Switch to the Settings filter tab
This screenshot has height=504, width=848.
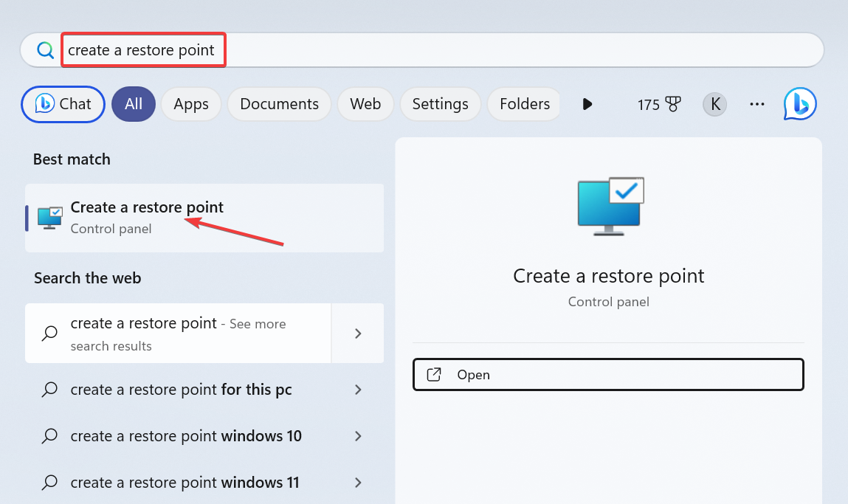click(440, 104)
